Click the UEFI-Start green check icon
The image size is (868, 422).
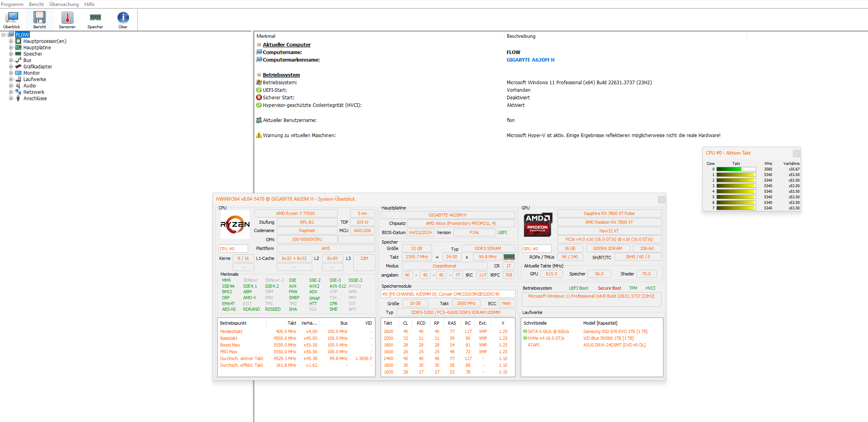pos(259,90)
